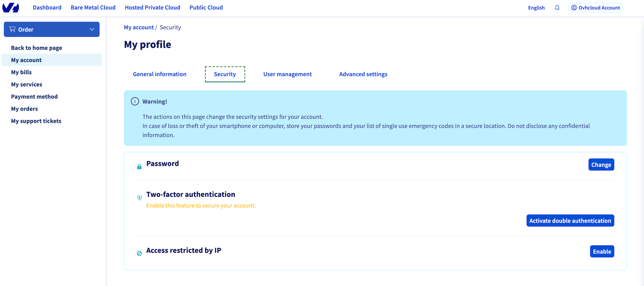Click the Two-factor authentication title
This screenshot has width=644, height=286.
(x=191, y=194)
